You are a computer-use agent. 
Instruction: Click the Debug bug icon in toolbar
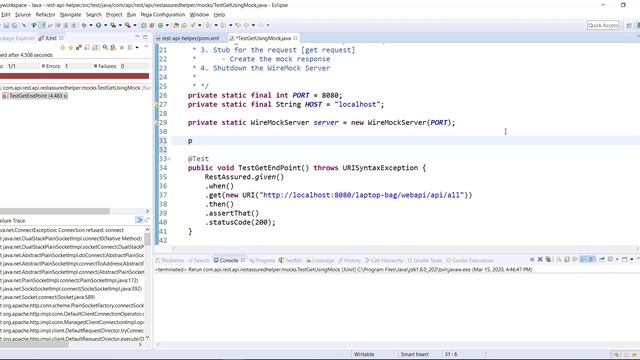84,25
